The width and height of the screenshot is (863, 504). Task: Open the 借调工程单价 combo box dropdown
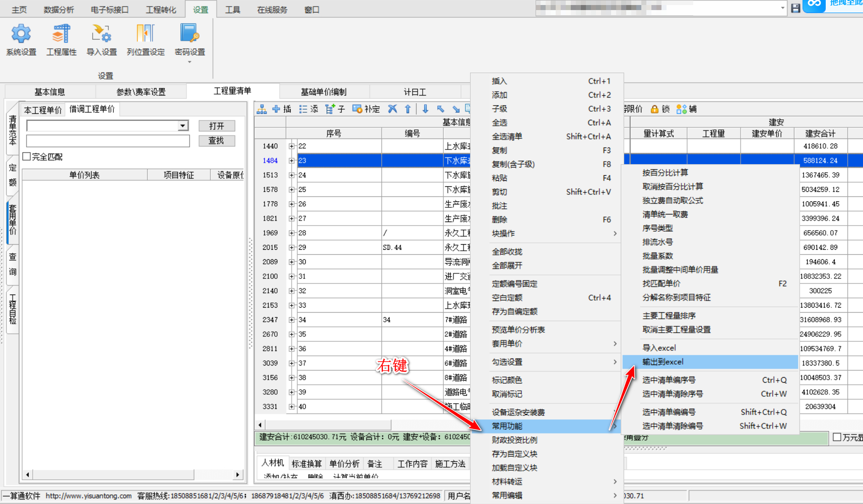[183, 126]
